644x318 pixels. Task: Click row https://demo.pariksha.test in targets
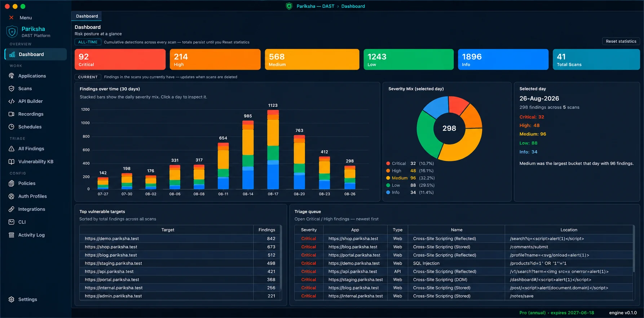[x=180, y=239]
